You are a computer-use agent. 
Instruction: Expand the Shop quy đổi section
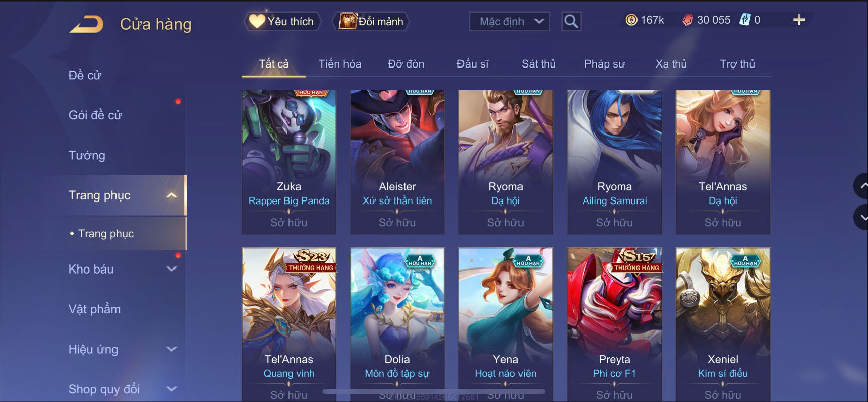point(171,389)
